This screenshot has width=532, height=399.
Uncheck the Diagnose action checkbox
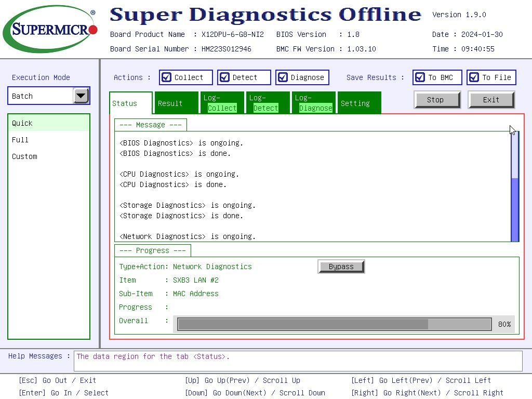pyautogui.click(x=283, y=77)
